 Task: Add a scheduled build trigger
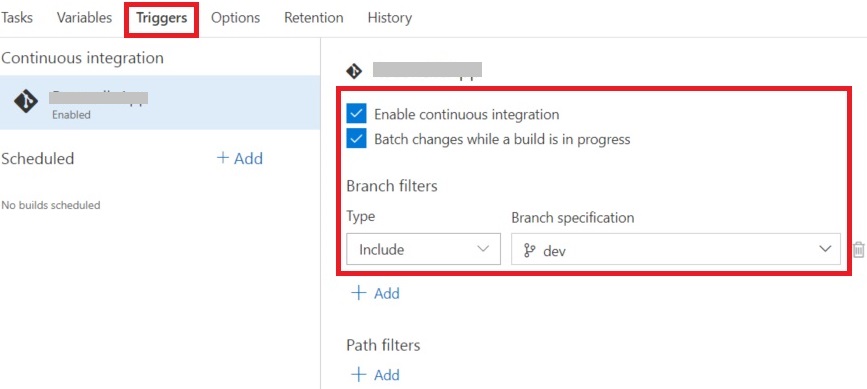(240, 159)
